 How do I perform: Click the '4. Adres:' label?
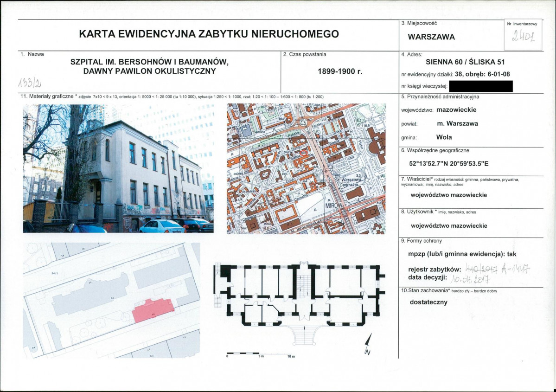coord(411,55)
